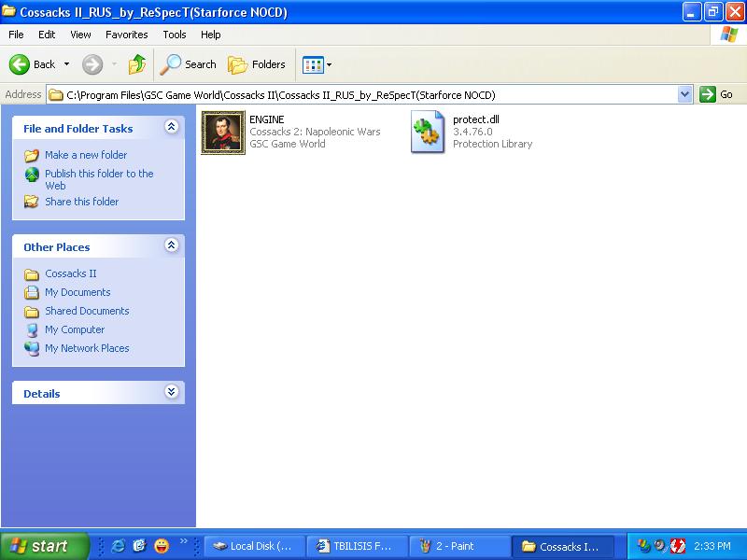Screen dimensions: 747x560
Task: Click the My Computer icon in sidebar
Action: pos(32,330)
